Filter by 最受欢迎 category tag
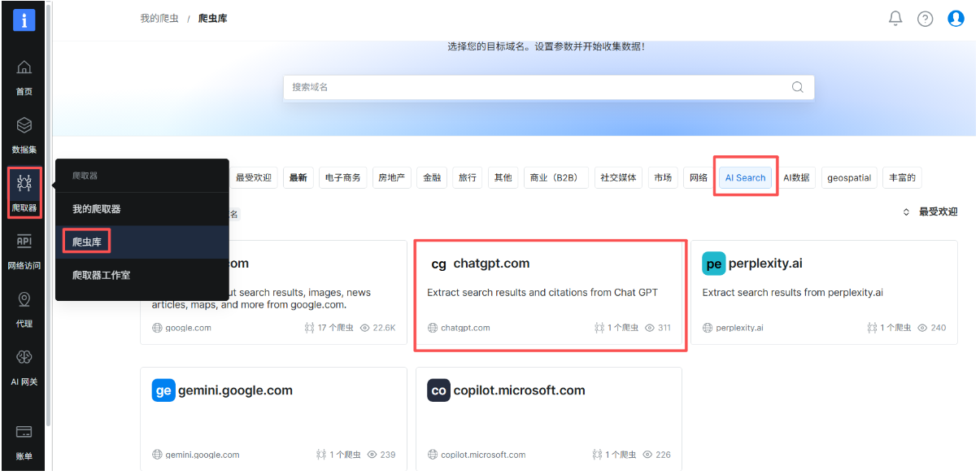The height and width of the screenshot is (475, 980). point(254,177)
